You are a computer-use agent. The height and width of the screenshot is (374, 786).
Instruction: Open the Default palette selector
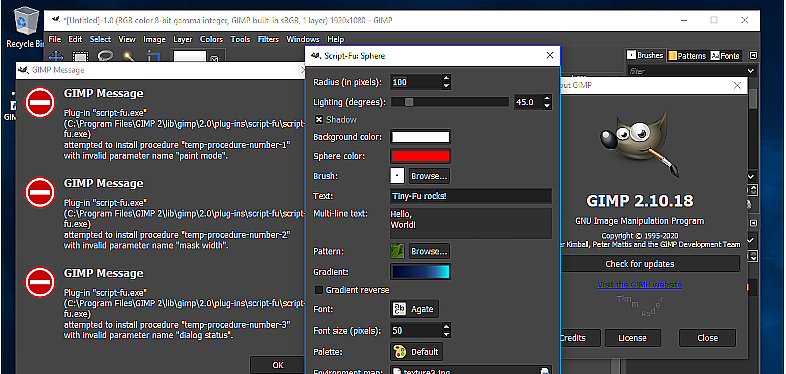416,352
